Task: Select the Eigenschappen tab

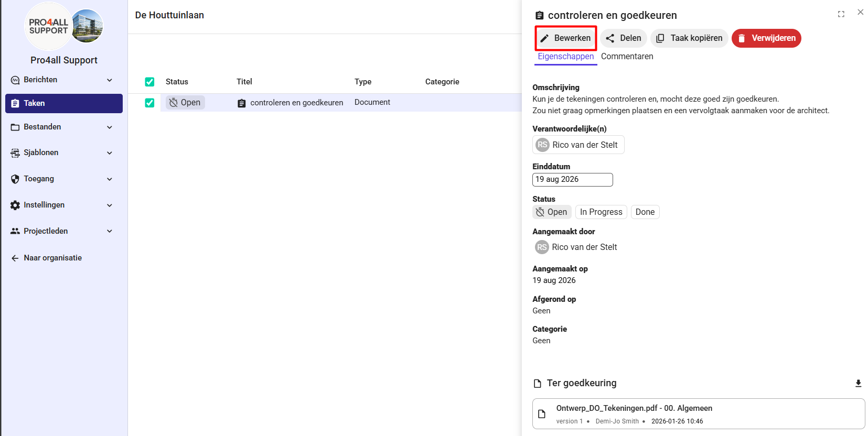Action: tap(566, 57)
